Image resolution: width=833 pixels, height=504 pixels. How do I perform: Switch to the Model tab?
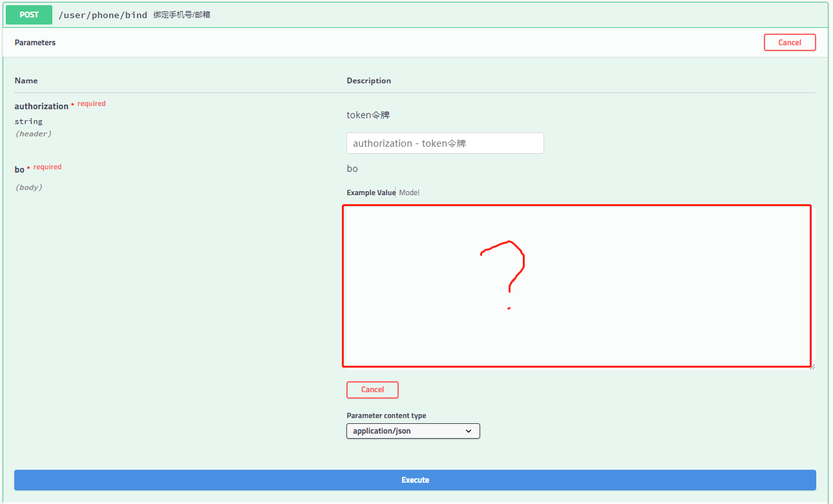pos(409,193)
